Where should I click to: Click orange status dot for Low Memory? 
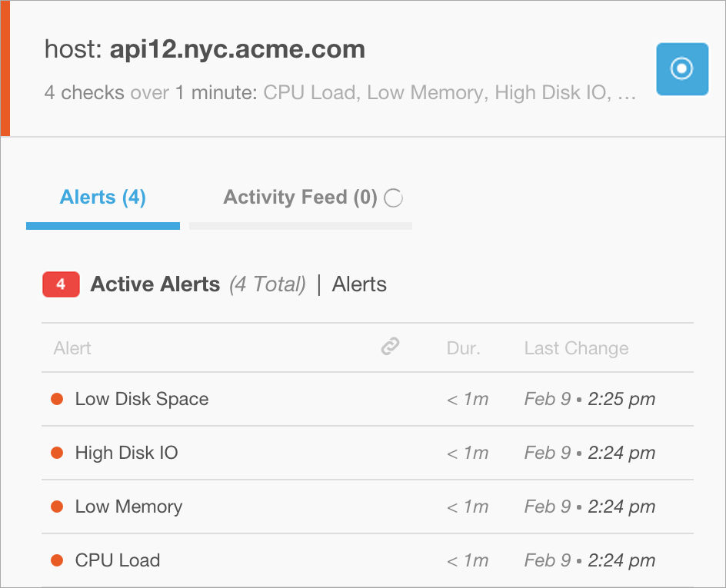click(56, 507)
